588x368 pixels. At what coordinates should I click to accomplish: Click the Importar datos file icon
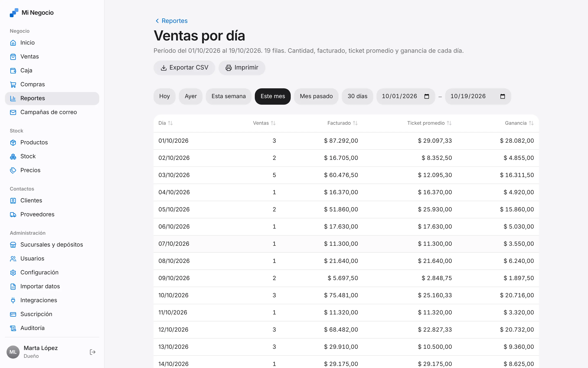point(13,286)
